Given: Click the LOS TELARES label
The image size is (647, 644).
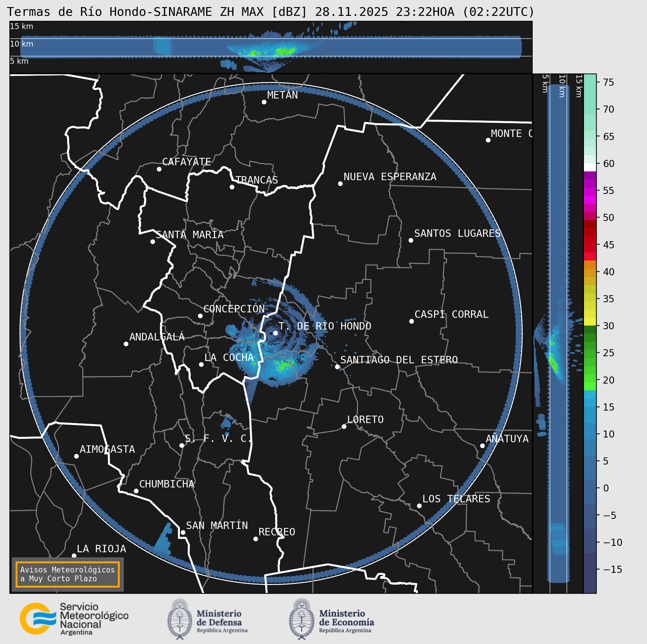Looking at the screenshot, I should [x=456, y=499].
